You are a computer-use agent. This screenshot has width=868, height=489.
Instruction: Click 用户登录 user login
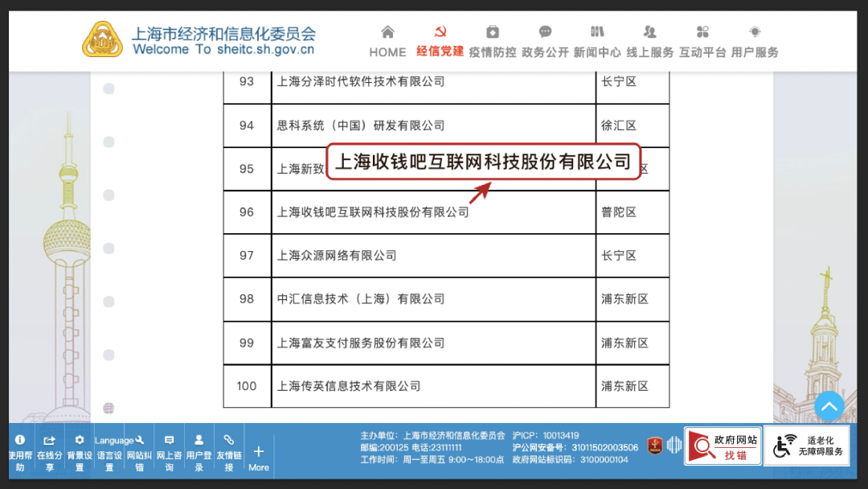[199, 452]
